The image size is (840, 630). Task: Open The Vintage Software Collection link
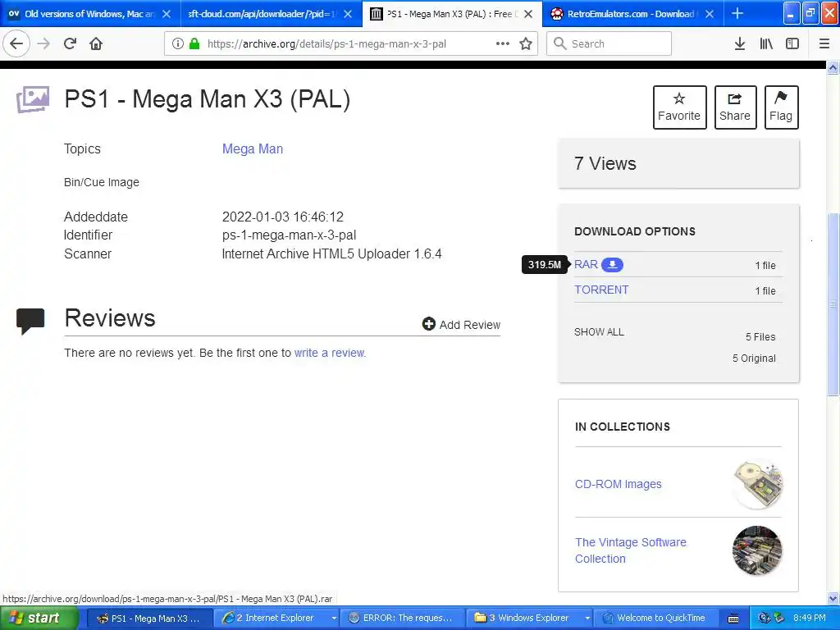[631, 550]
